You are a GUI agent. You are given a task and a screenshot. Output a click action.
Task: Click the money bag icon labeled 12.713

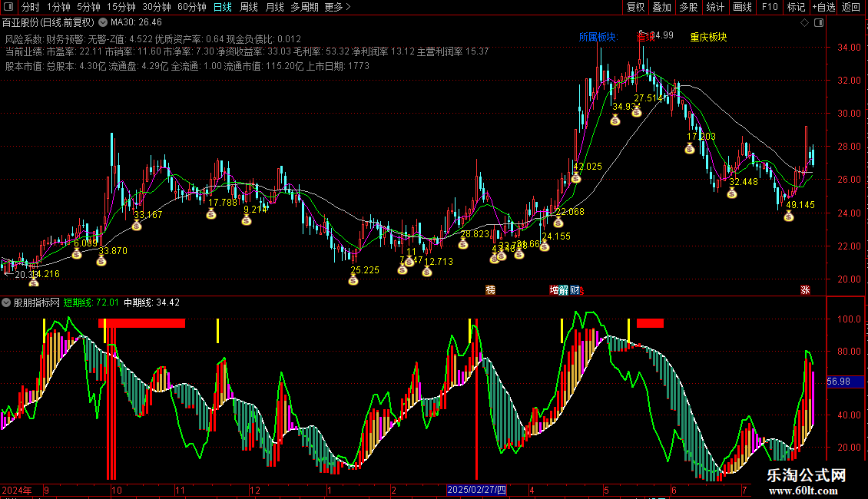pos(427,272)
